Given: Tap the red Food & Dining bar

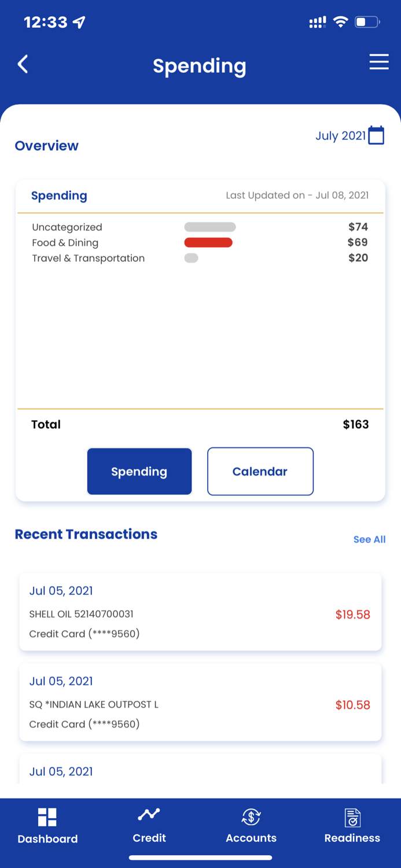Looking at the screenshot, I should (x=208, y=242).
